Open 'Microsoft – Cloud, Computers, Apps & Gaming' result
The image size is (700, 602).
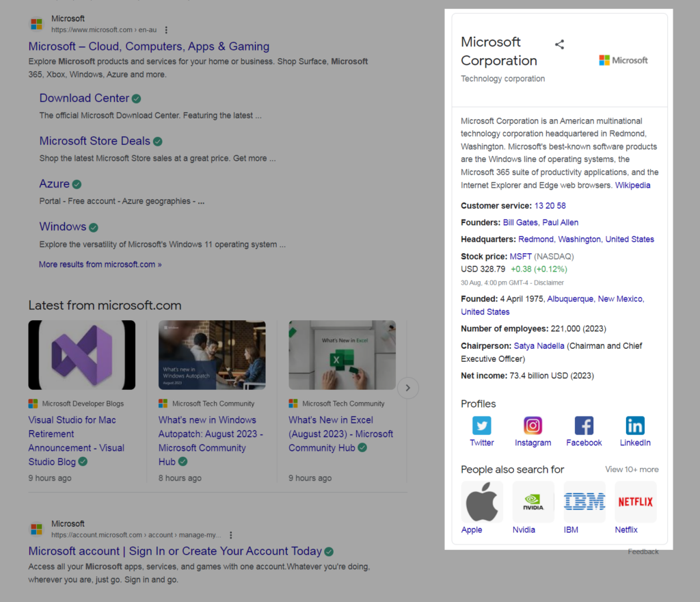[148, 47]
